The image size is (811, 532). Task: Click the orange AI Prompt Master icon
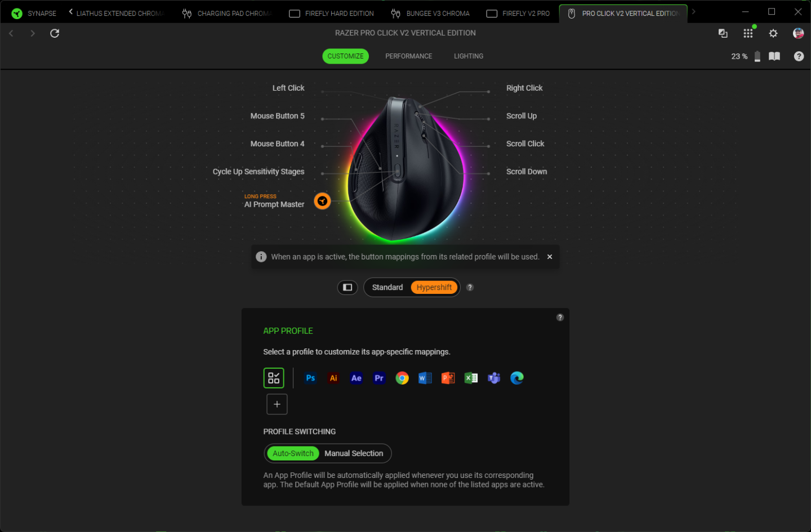pos(322,201)
